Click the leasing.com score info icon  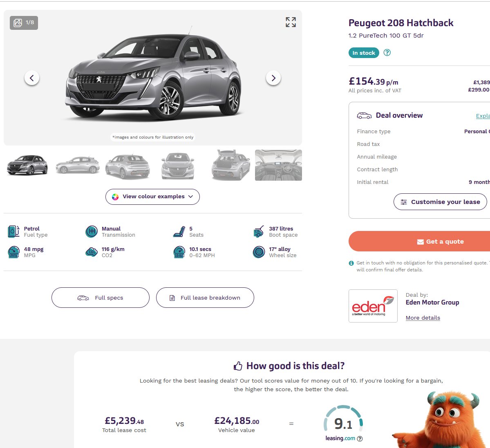tap(360, 439)
